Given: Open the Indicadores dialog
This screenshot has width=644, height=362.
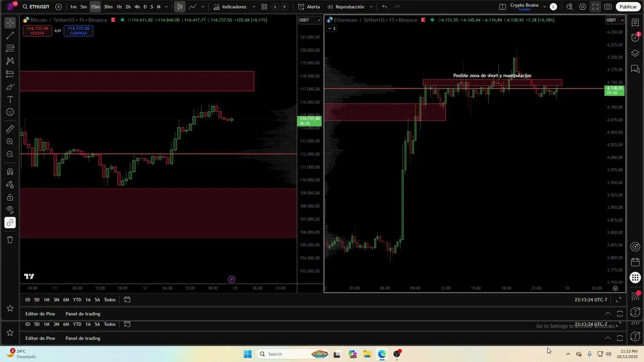Looking at the screenshot, I should pos(230,7).
